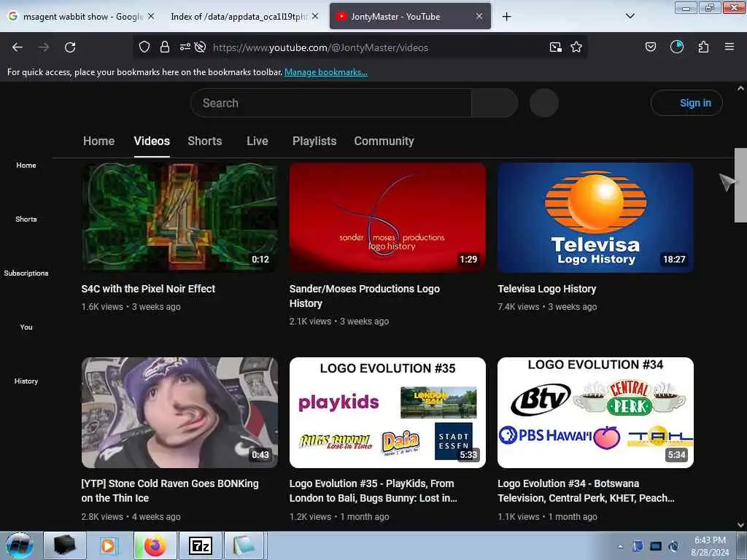
Task: Open the Pocket save icon
Action: [651, 47]
